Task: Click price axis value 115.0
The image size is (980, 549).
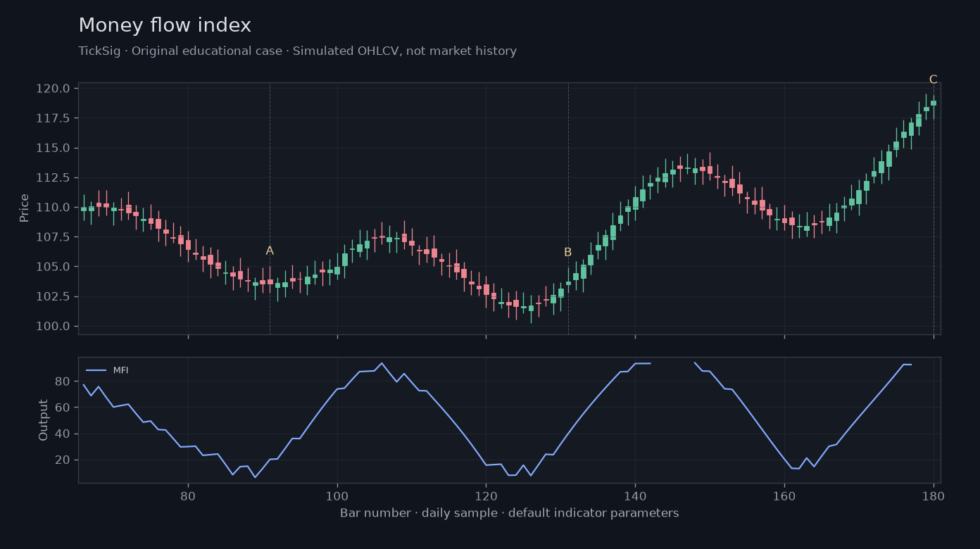Action: [x=53, y=148]
